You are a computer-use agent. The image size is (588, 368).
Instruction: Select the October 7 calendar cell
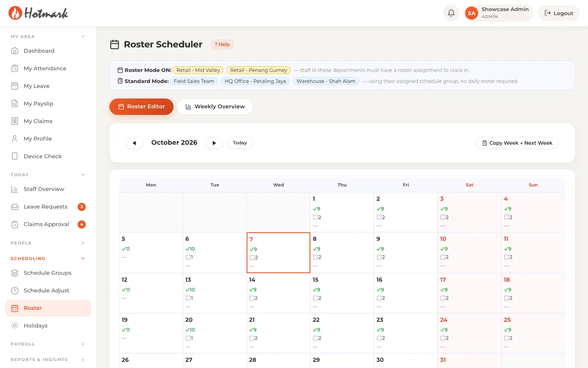pos(278,253)
